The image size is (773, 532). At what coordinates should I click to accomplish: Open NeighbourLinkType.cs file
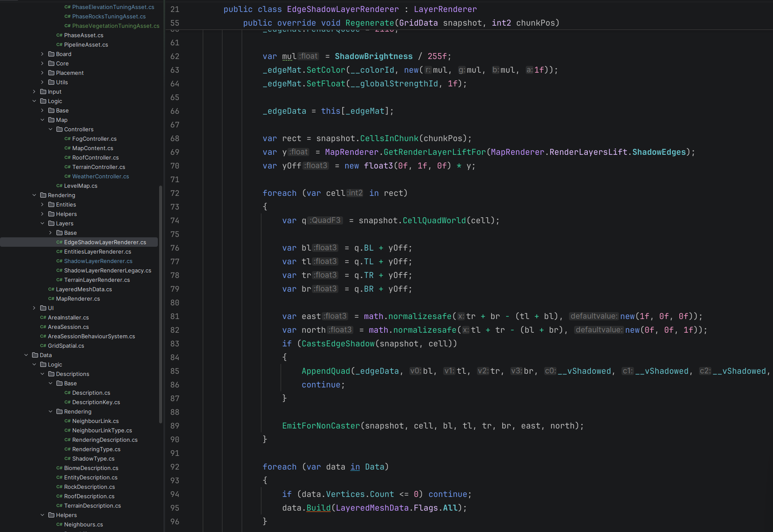[102, 431]
